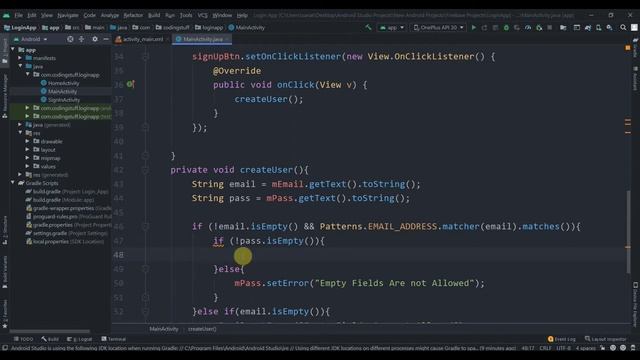Select the MainActivity.java editor tab
Image resolution: width=640 pixels, height=360 pixels.
(202, 39)
